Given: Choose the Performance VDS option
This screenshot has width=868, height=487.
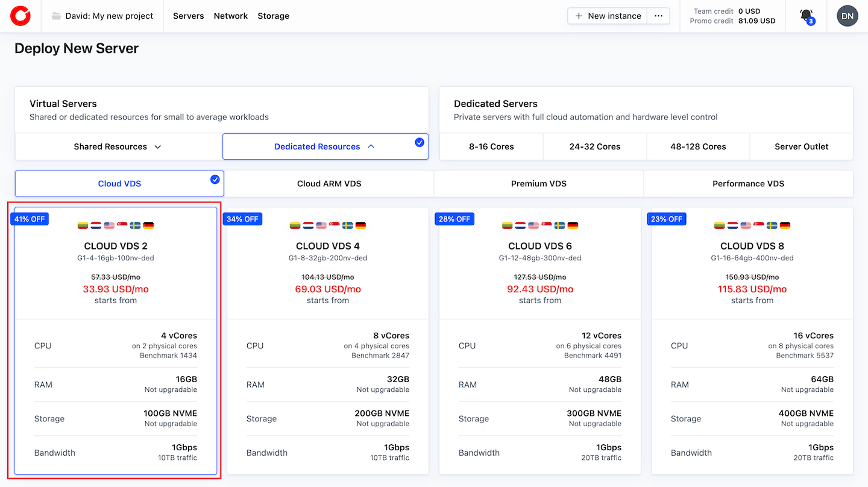Looking at the screenshot, I should [x=748, y=183].
